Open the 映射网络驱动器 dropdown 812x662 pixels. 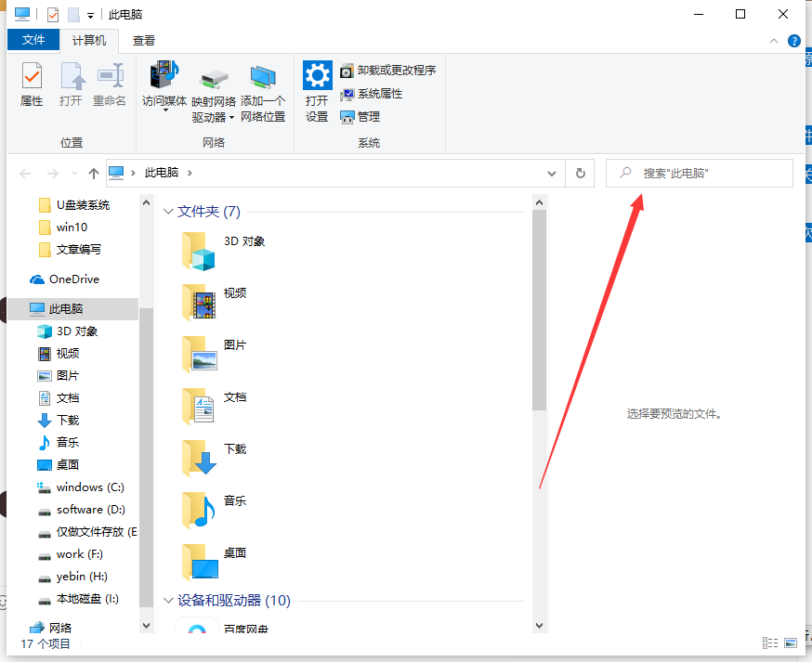(x=216, y=88)
